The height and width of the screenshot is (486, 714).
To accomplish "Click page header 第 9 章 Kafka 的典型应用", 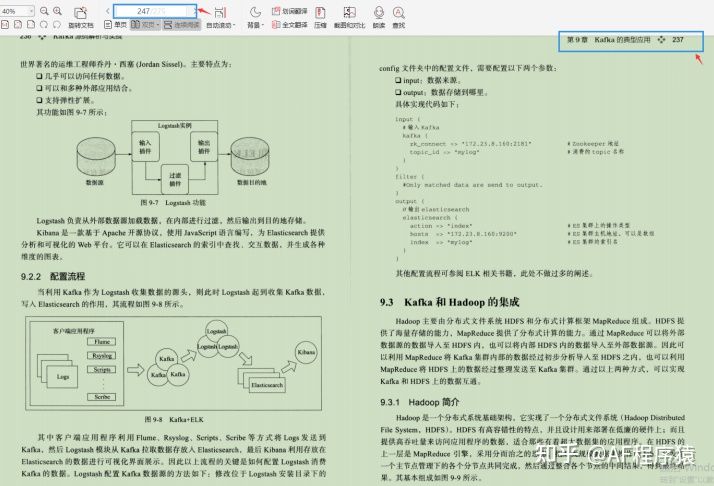I will click(x=608, y=40).
